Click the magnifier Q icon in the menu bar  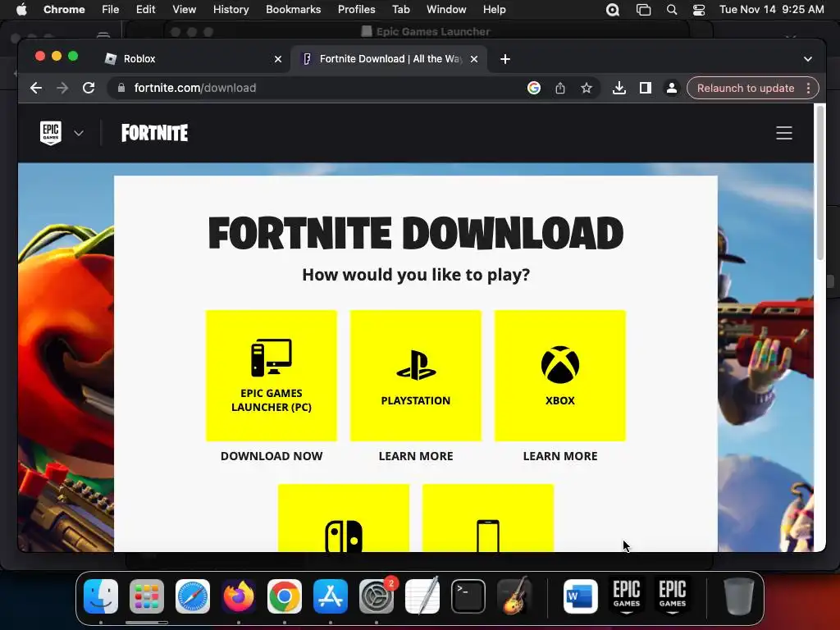(x=613, y=10)
